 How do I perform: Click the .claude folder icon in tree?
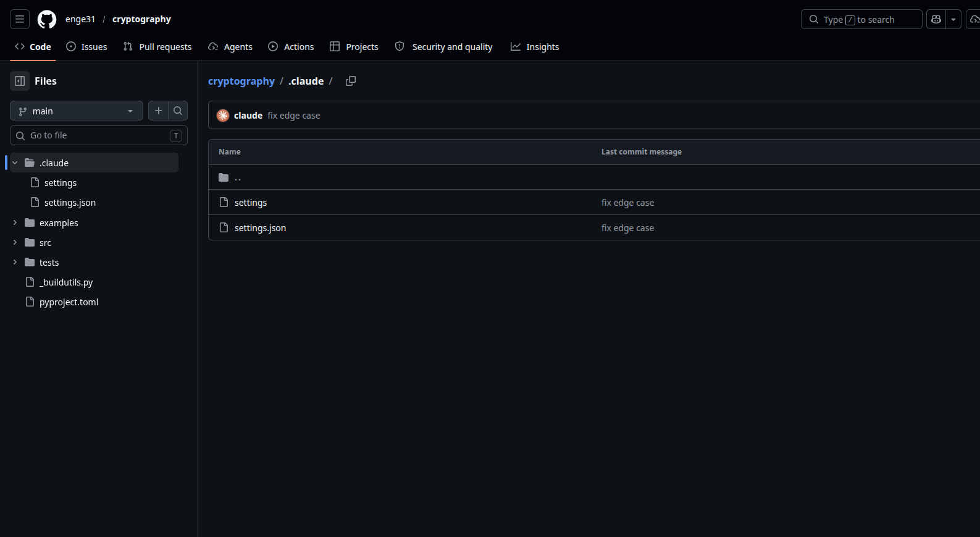pyautogui.click(x=30, y=163)
